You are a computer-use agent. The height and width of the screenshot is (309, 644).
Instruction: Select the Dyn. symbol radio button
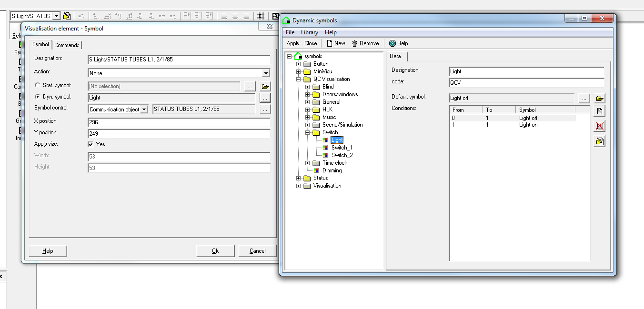point(38,97)
